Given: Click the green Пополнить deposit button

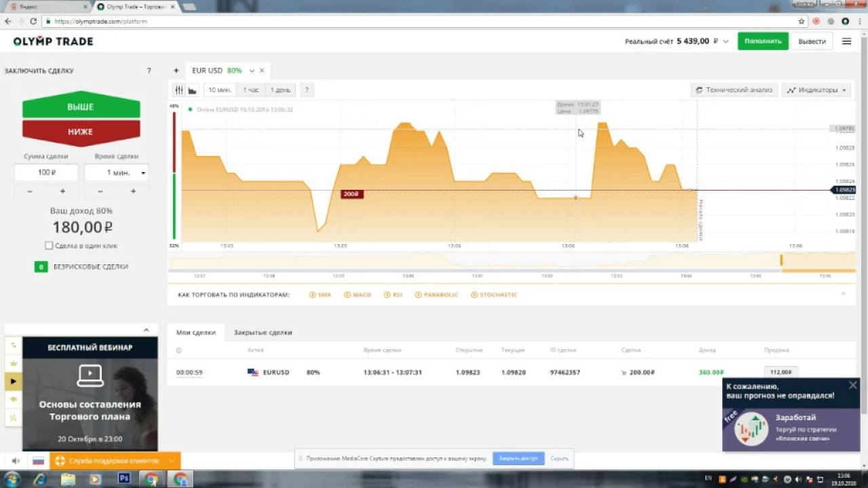Looking at the screenshot, I should point(763,41).
